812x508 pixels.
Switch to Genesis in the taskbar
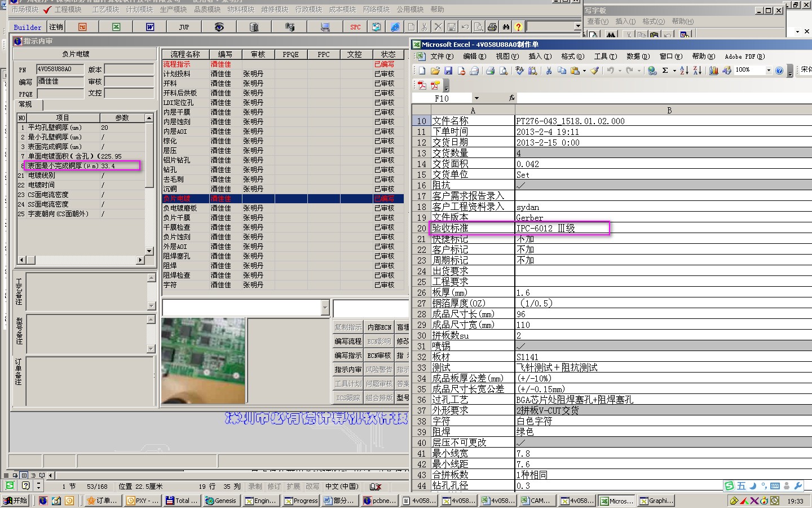tap(221, 501)
